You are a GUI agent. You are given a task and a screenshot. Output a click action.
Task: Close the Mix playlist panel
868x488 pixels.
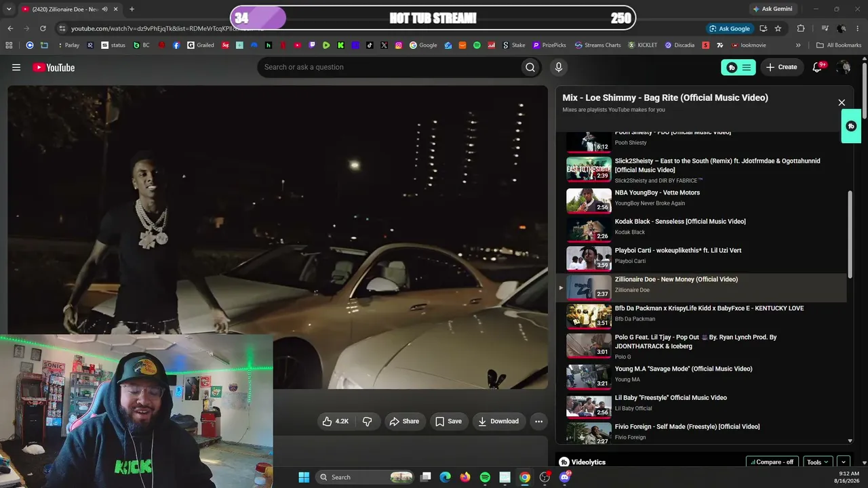[x=842, y=102]
